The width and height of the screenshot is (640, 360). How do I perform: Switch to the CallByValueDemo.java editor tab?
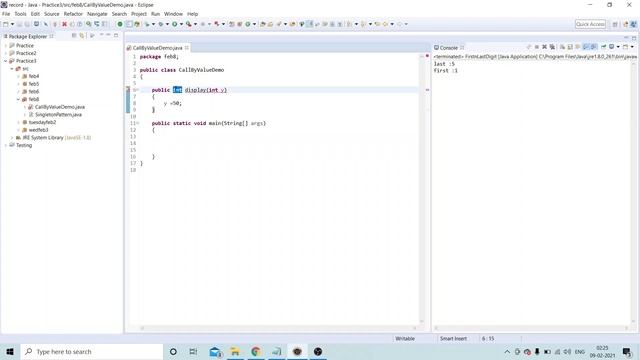(x=157, y=48)
